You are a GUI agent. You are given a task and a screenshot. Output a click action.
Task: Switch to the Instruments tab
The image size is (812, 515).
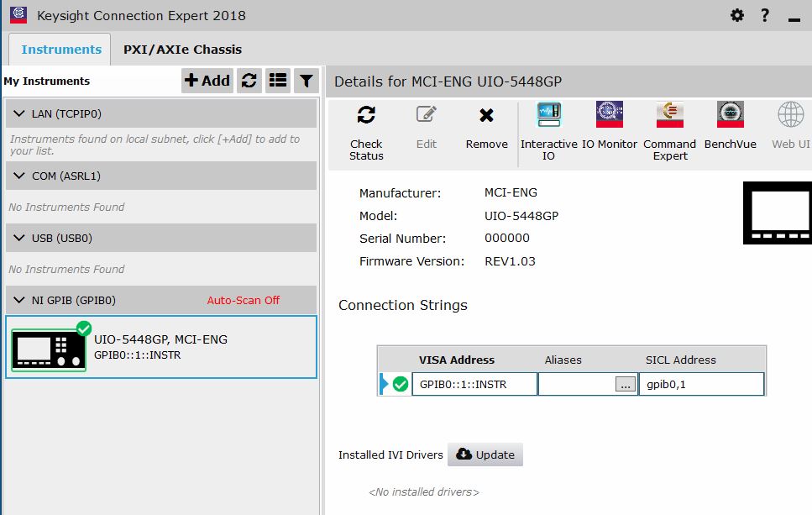(x=61, y=50)
